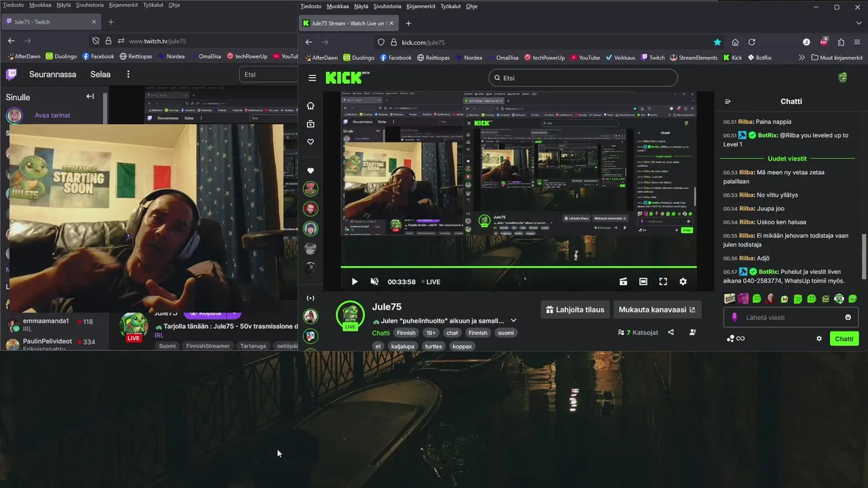Reload the Kick page
868x488 pixels.
[x=752, y=42]
